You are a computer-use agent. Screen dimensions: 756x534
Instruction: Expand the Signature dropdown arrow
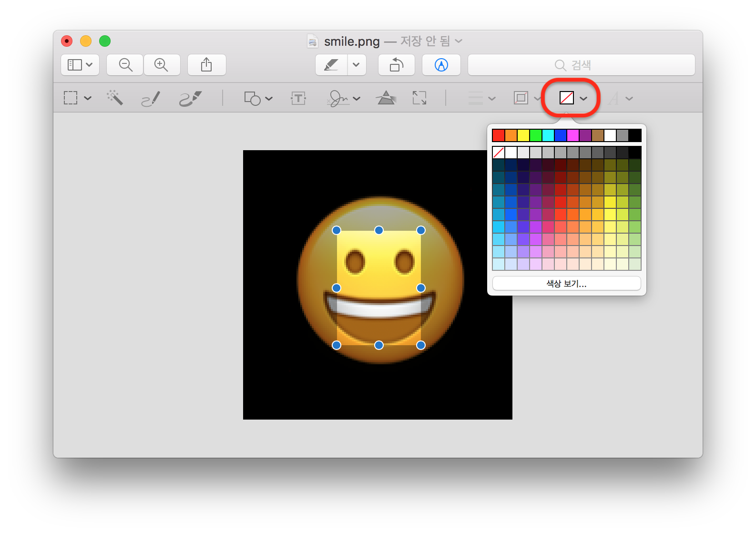pos(357,99)
